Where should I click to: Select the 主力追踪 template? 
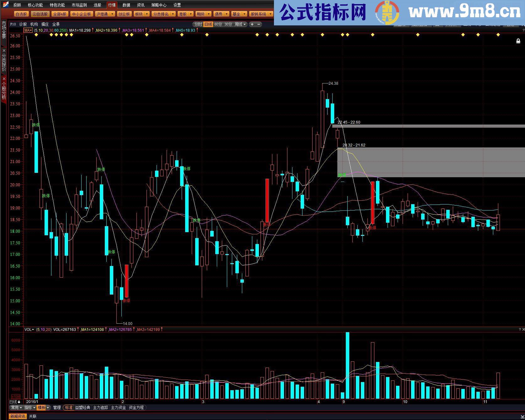100,407
